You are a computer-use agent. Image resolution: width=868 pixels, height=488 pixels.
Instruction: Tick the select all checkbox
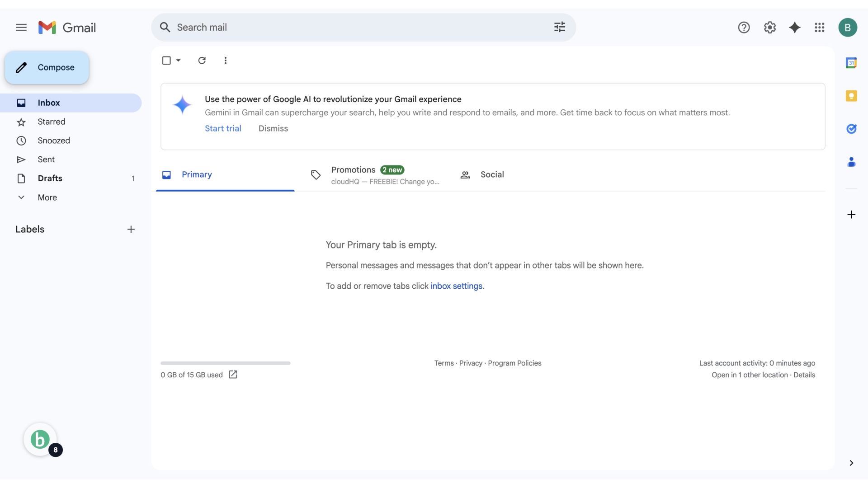pyautogui.click(x=166, y=61)
